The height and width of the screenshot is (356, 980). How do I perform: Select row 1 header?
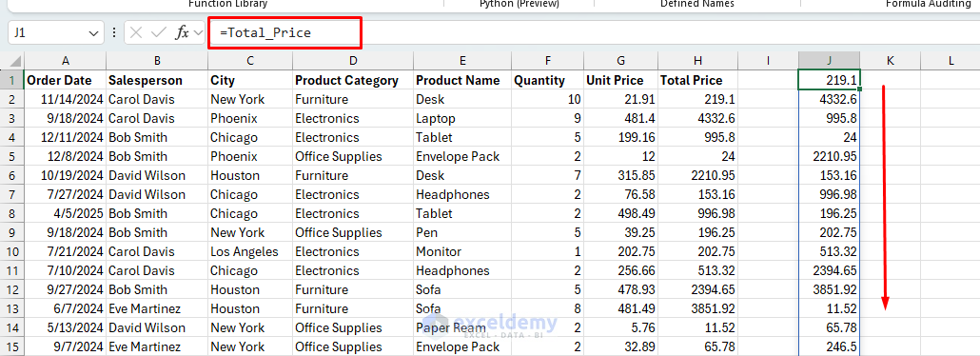pos(11,80)
